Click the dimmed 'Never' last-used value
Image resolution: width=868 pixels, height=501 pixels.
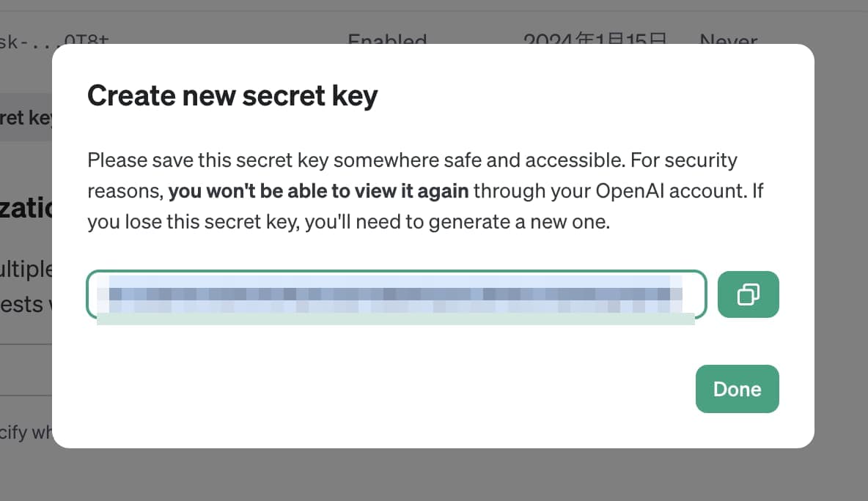[729, 40]
